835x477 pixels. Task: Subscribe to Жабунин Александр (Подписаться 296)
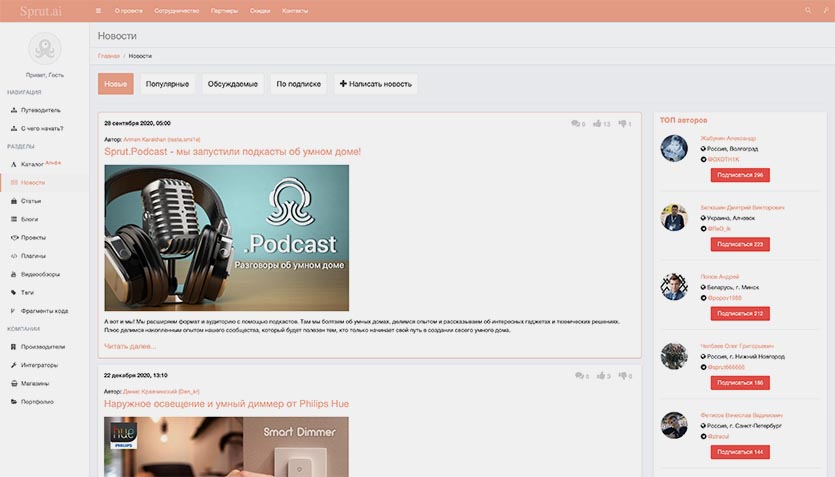click(x=740, y=175)
